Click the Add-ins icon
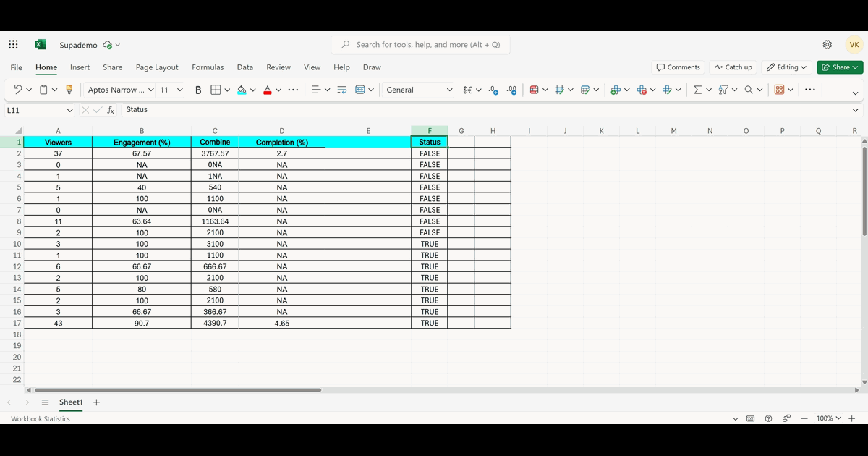 (779, 90)
